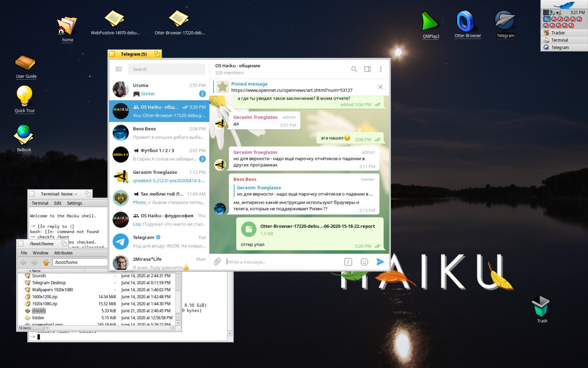Open the Urunia chat
This screenshot has height=368, width=588.
(159, 89)
